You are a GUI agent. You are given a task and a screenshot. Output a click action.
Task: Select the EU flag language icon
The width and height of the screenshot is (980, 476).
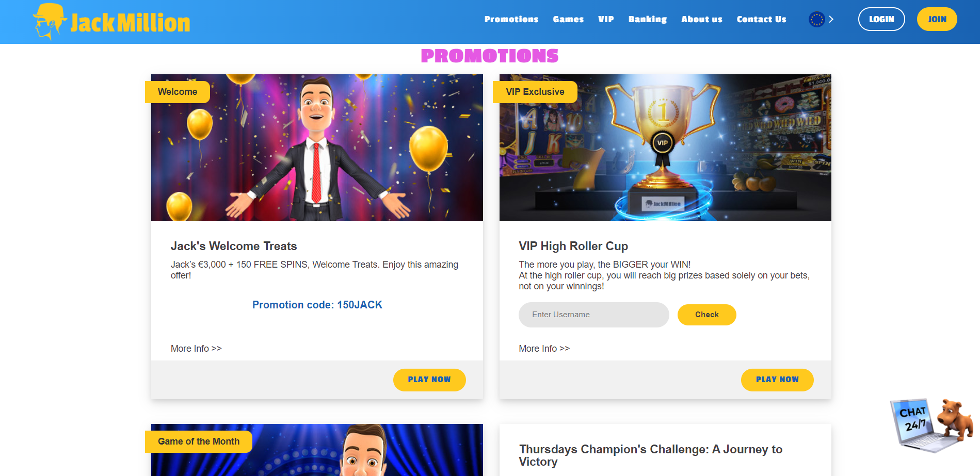coord(816,20)
